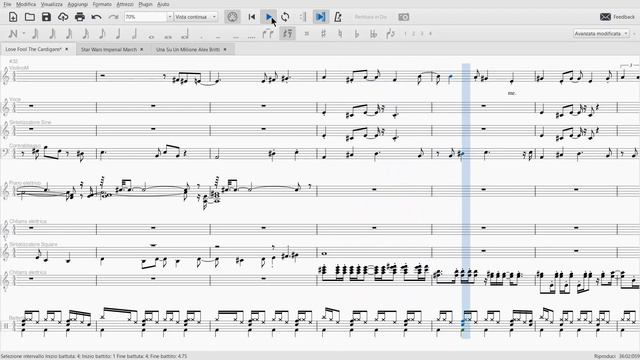
Task: Open note input mode dropdown arrow
Action: pyautogui.click(x=24, y=34)
